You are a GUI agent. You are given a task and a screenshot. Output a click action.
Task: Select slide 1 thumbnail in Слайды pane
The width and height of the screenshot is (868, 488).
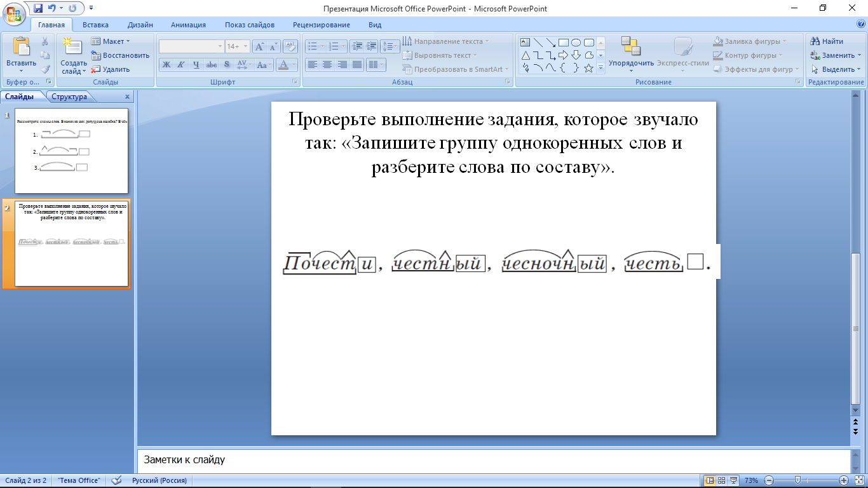[71, 150]
